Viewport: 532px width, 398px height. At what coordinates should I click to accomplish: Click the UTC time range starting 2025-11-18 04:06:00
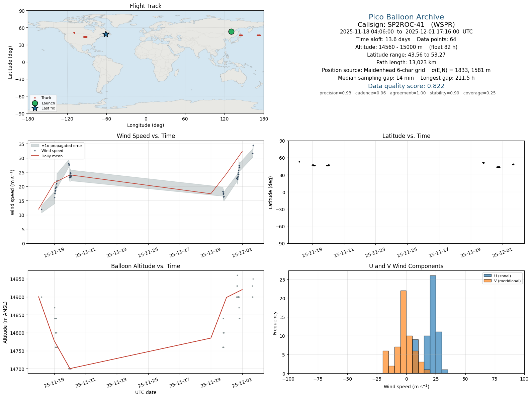pyautogui.click(x=406, y=32)
